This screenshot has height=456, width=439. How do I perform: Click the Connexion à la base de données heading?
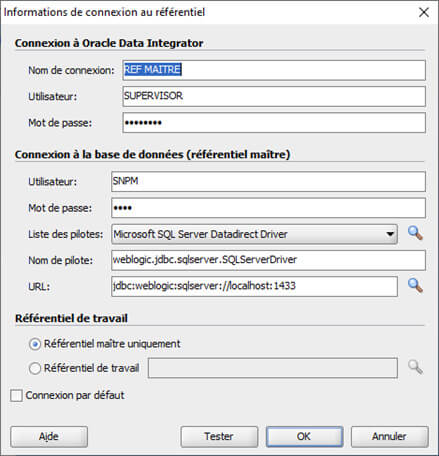[x=152, y=155]
